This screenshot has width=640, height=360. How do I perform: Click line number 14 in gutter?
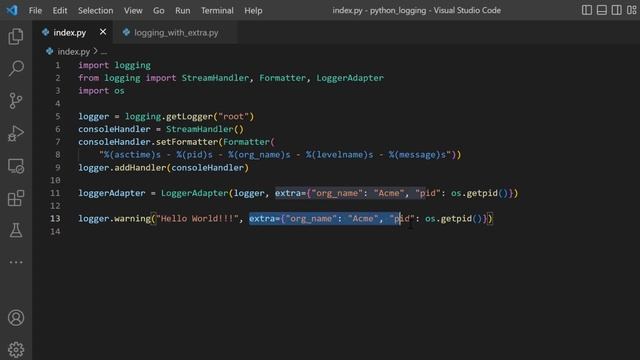click(55, 231)
